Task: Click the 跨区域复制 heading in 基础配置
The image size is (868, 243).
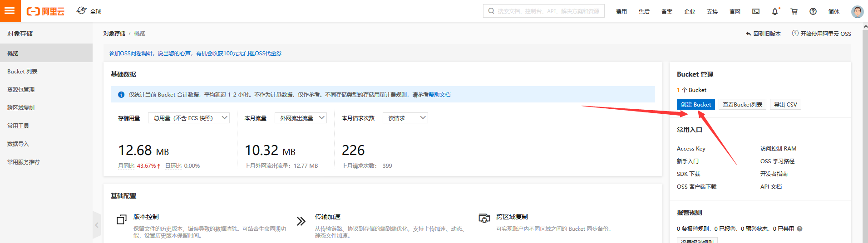Action: (512, 217)
